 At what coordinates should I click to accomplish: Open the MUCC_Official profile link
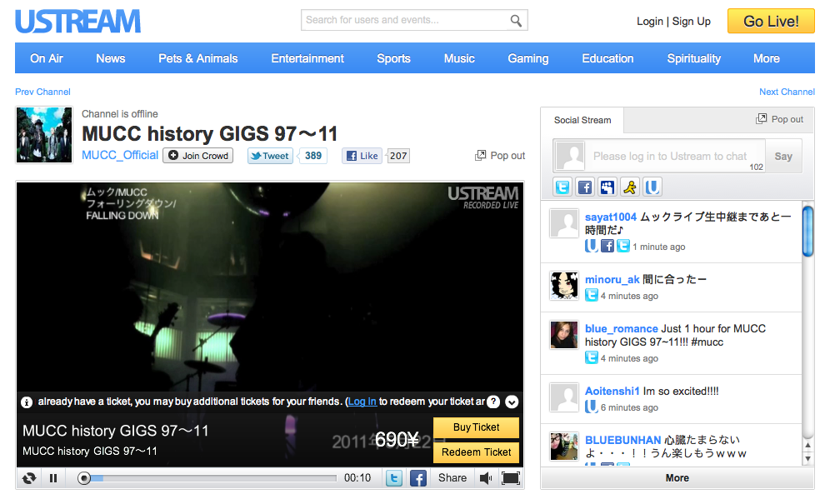coord(120,155)
